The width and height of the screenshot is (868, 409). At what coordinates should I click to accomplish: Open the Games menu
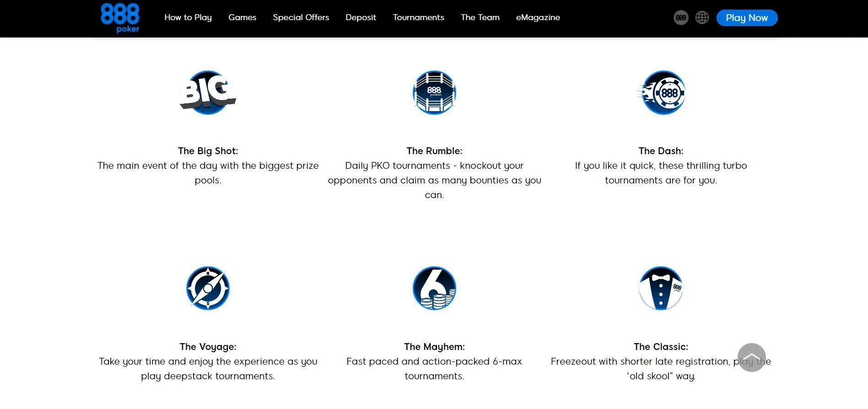pyautogui.click(x=243, y=17)
